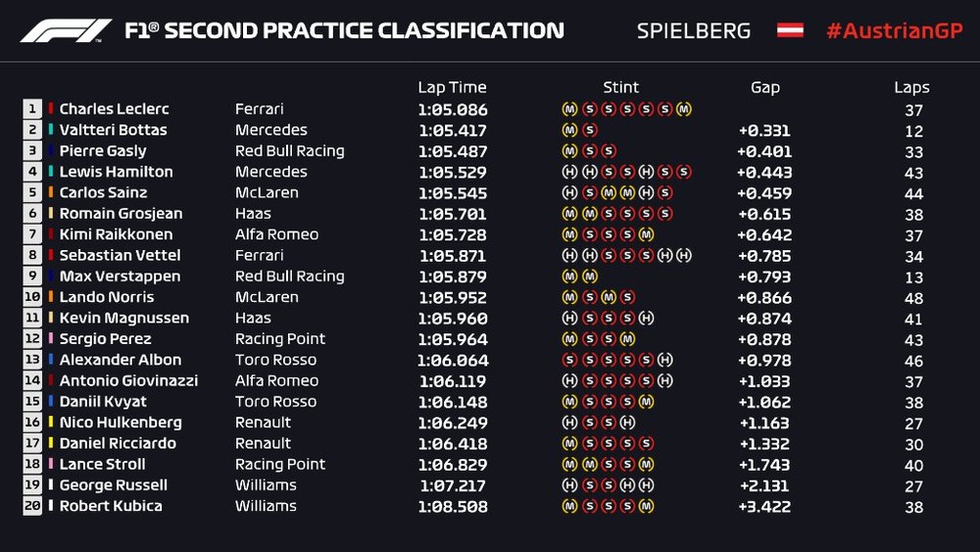Click driver name Charles Leclerc
This screenshot has height=552, width=980.
pyautogui.click(x=115, y=109)
